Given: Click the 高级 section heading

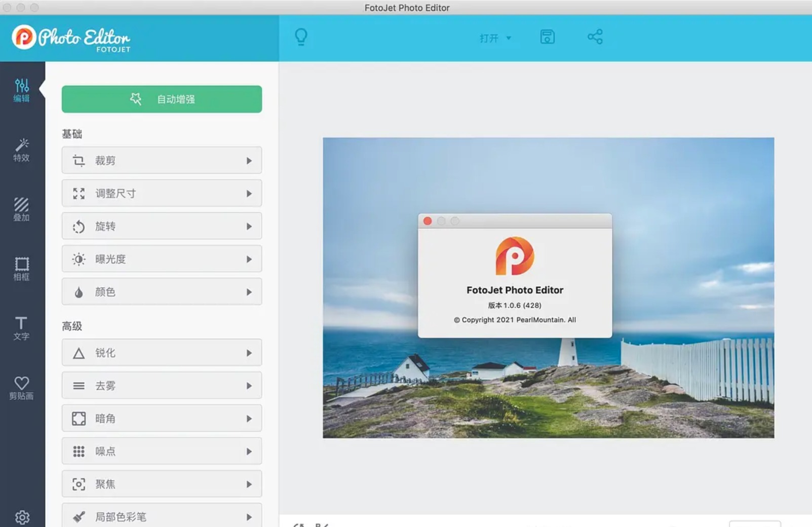Looking at the screenshot, I should point(72,326).
